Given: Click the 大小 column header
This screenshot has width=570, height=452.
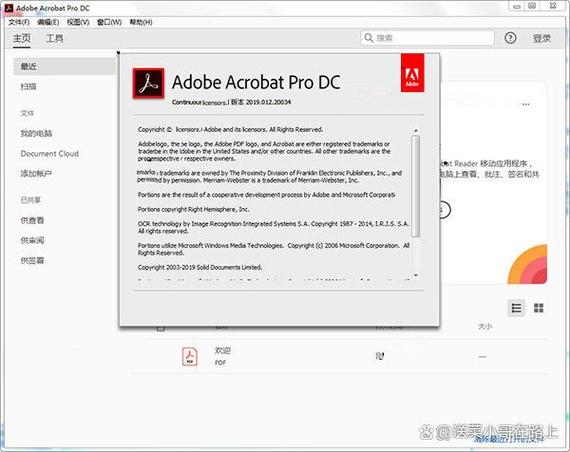Looking at the screenshot, I should [485, 327].
